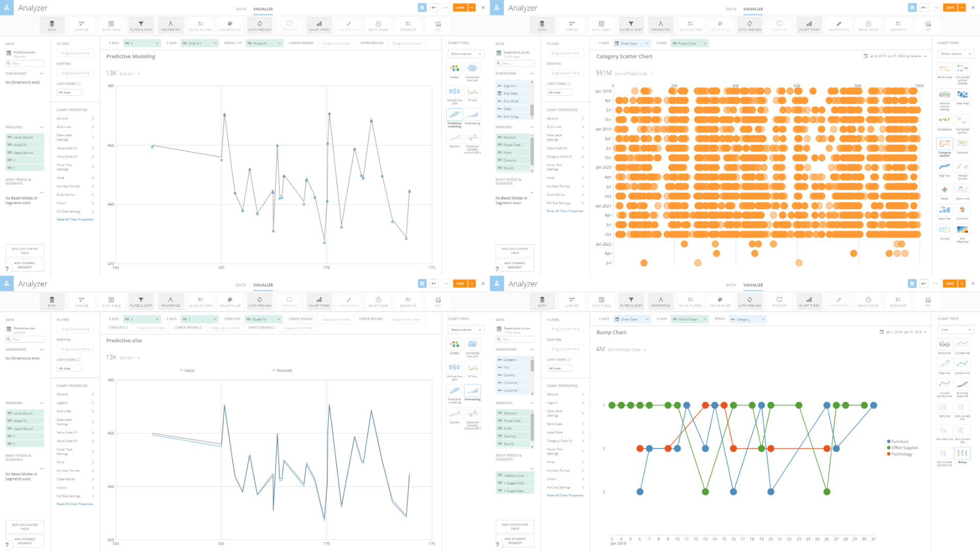
Task: Open Data Table in Predictive Modeling window
Action: tap(111, 26)
